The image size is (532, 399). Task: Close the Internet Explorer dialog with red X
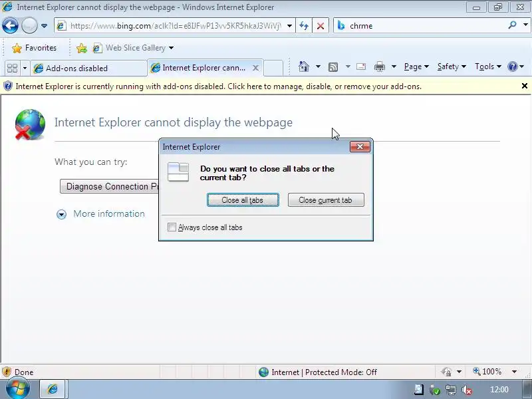[360, 146]
